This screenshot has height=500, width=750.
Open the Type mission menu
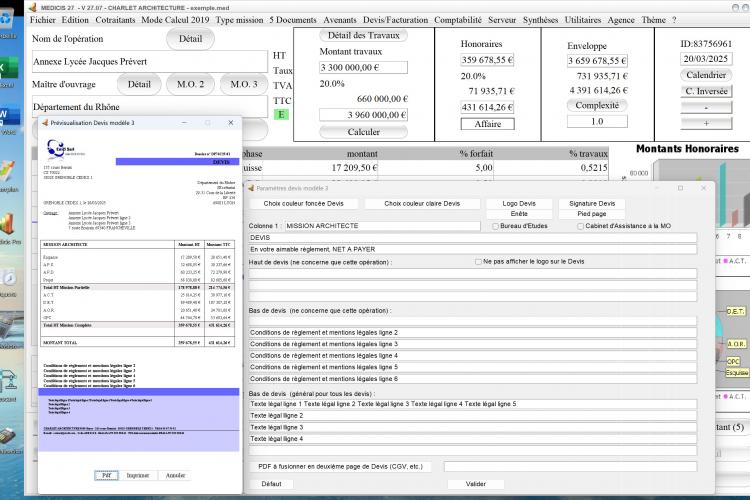tap(239, 20)
